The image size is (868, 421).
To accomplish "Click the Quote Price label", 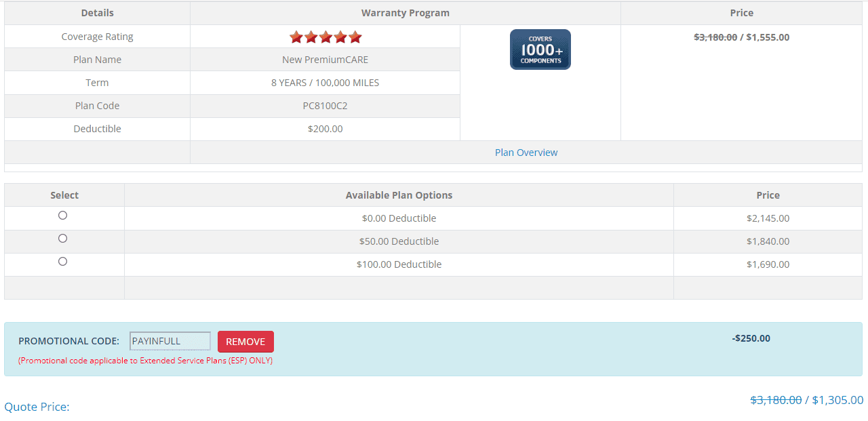I will [x=37, y=407].
